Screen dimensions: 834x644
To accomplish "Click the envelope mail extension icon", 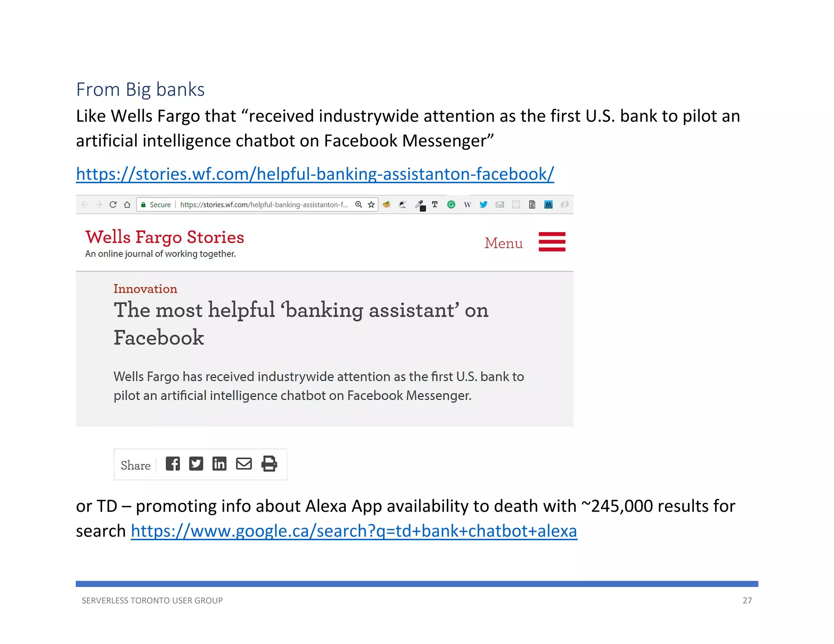I will [500, 204].
